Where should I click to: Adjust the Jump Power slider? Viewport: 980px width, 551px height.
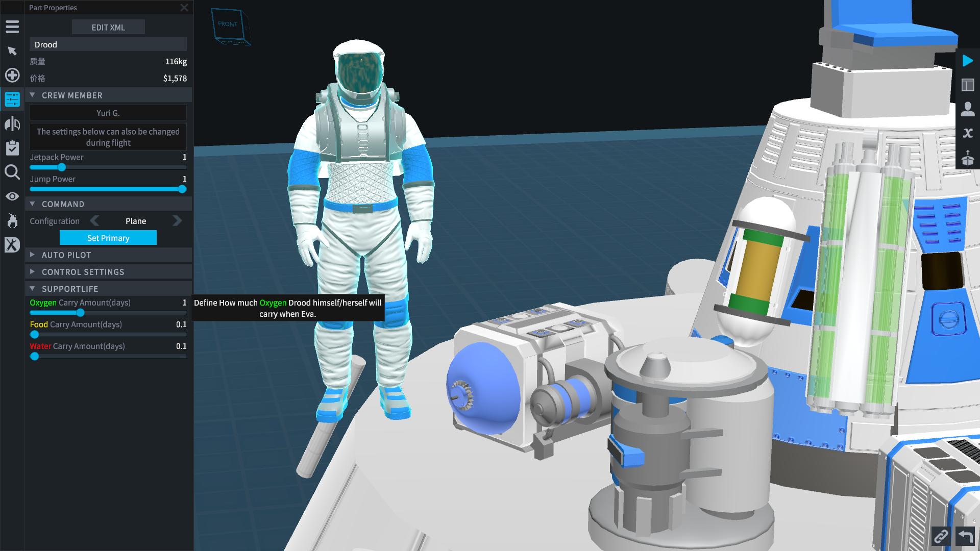(x=108, y=189)
